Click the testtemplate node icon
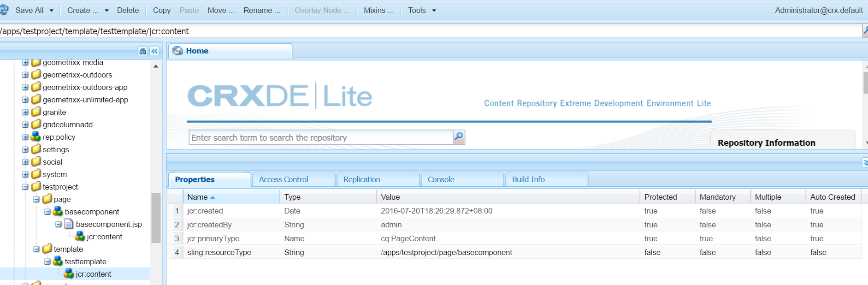The image size is (868, 285). [58, 261]
